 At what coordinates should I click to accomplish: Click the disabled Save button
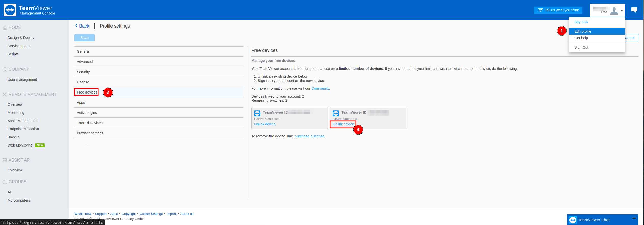pyautogui.click(x=84, y=38)
